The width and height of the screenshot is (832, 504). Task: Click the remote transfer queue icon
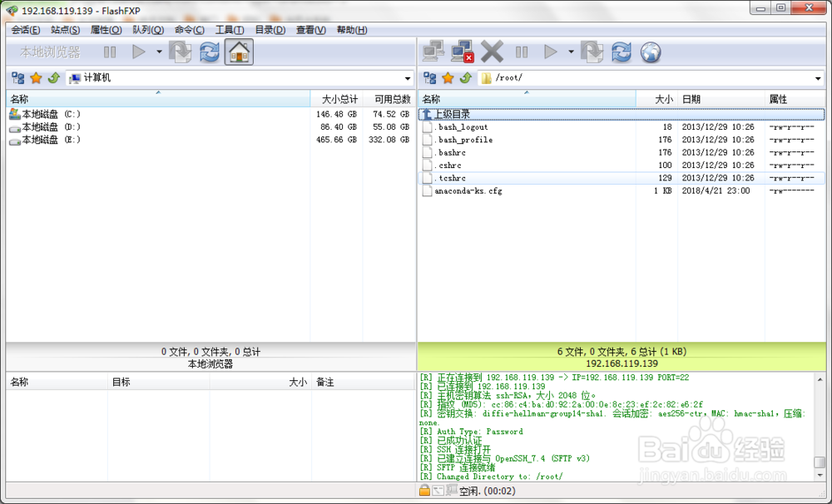coord(592,52)
